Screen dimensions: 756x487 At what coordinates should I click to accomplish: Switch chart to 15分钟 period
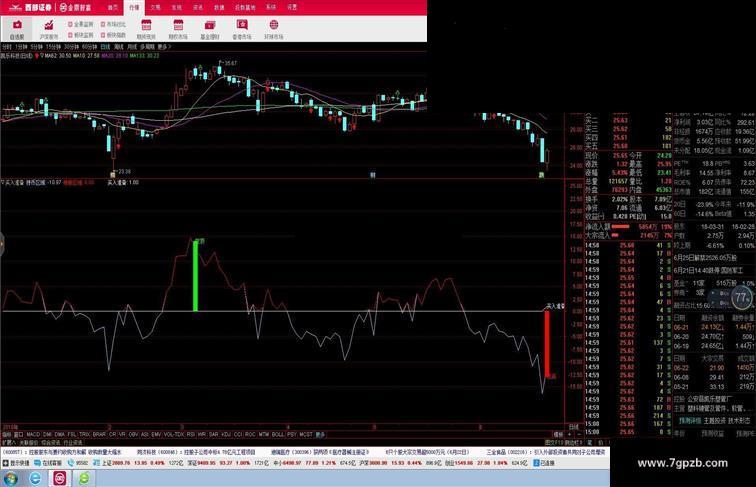pyautogui.click(x=53, y=47)
